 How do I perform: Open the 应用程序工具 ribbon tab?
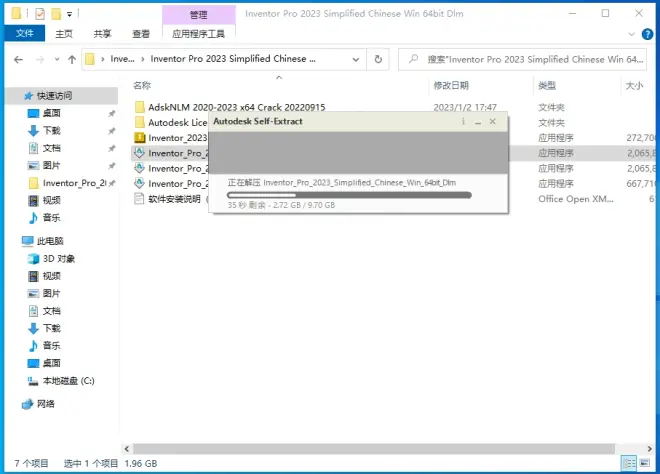tap(198, 34)
